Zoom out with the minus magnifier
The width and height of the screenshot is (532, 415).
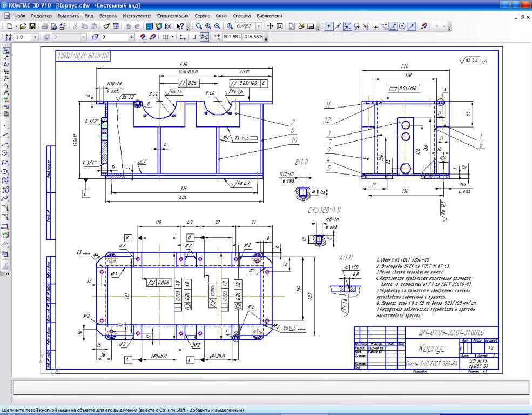pos(218,26)
